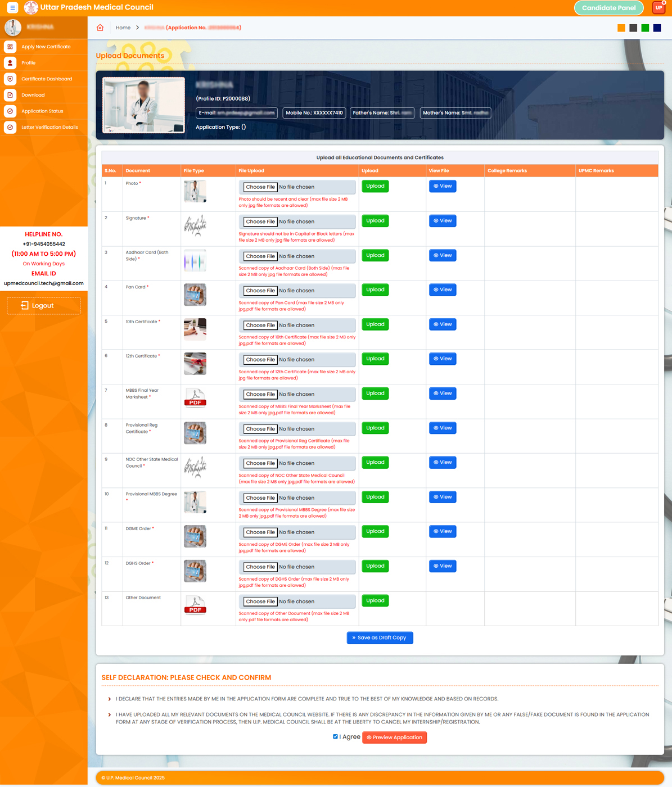672x787 pixels.
Task: Toggle the I Agree checkbox
Action: pyautogui.click(x=335, y=736)
